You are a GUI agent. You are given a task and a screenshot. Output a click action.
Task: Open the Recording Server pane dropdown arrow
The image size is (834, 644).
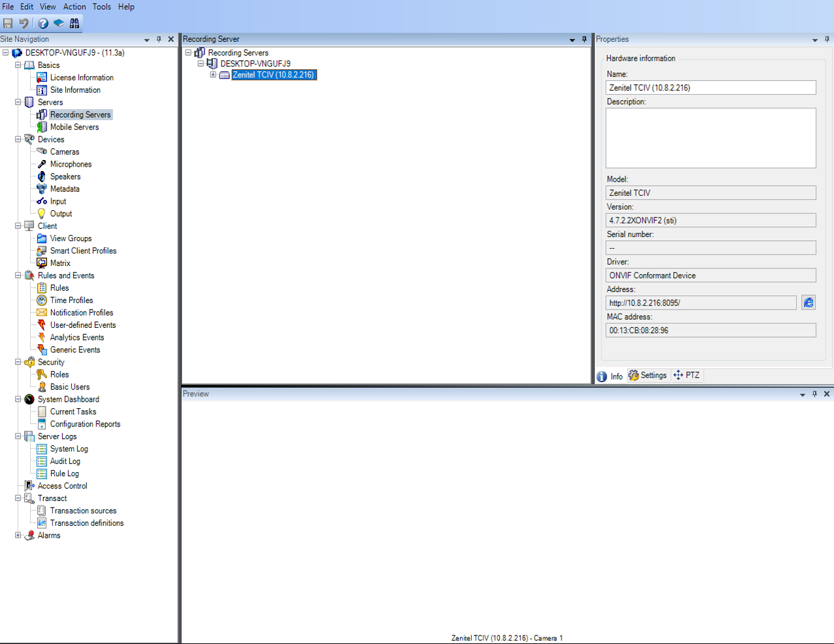572,40
